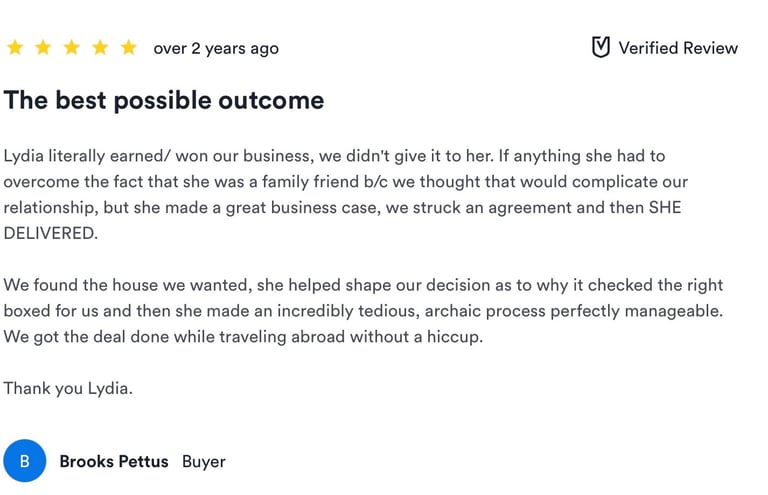Click the verified shield badge icon
Image resolution: width=768 pixels, height=495 pixels.
tap(601, 48)
